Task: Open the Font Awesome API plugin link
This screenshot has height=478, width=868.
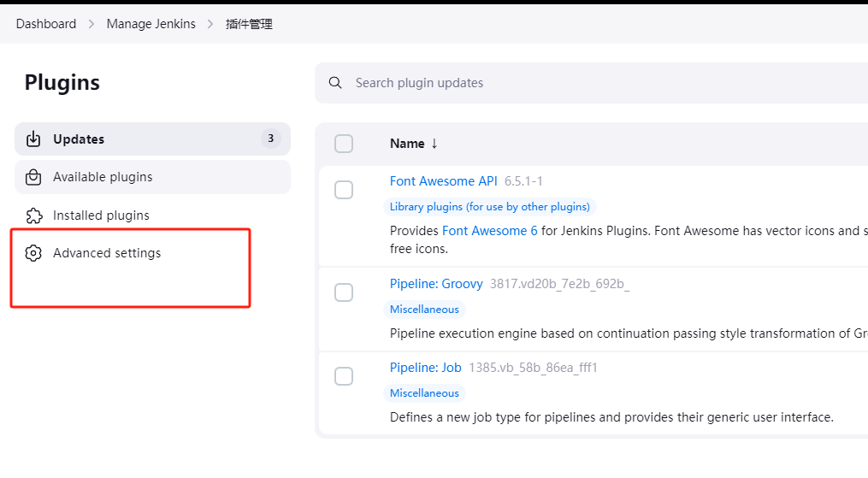Action: (444, 181)
